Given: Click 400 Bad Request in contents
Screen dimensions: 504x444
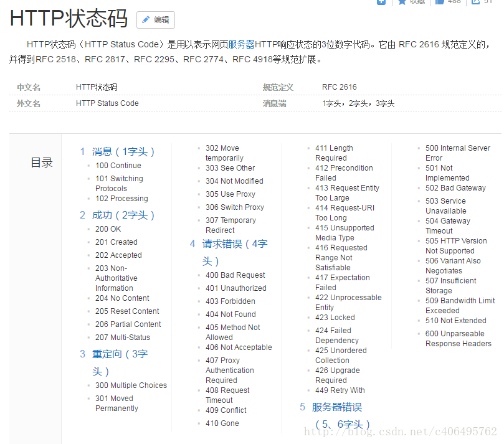Looking at the screenshot, I should (x=235, y=275).
